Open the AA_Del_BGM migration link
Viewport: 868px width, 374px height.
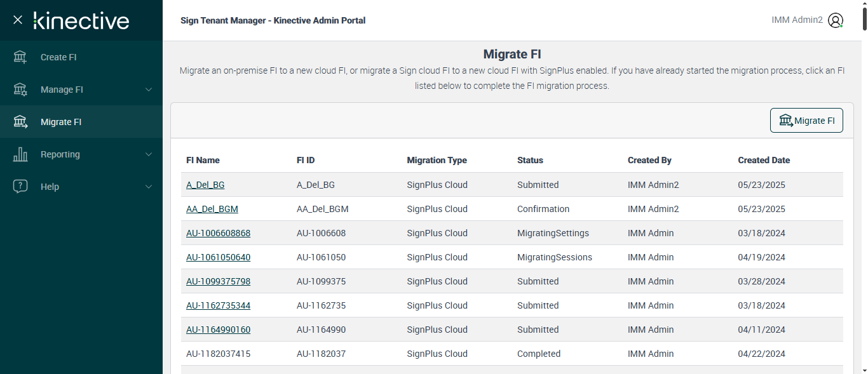(212, 209)
